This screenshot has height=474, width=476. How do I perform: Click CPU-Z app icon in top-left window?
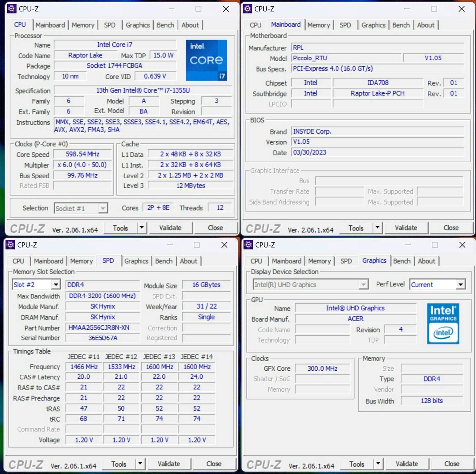pyautogui.click(x=12, y=9)
